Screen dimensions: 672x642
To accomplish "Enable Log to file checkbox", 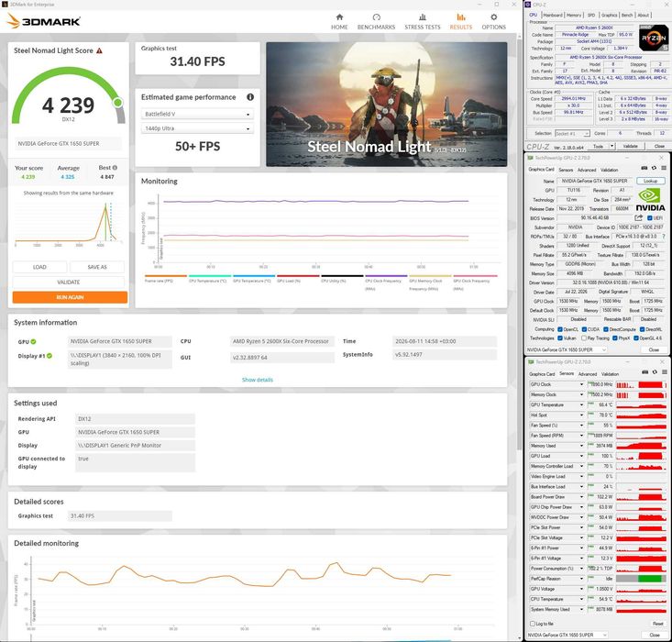I will pyautogui.click(x=533, y=624).
